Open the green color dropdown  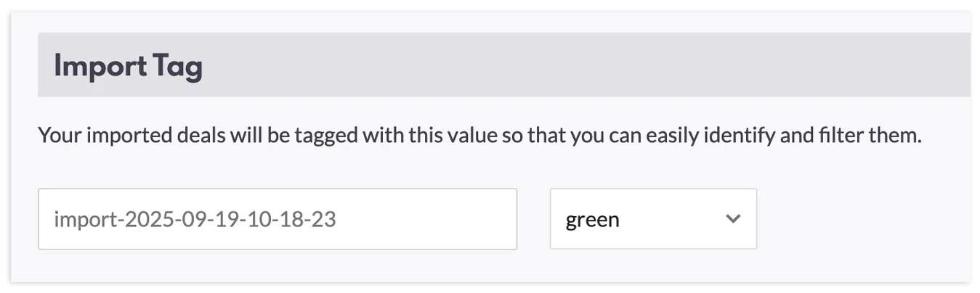pyautogui.click(x=652, y=219)
